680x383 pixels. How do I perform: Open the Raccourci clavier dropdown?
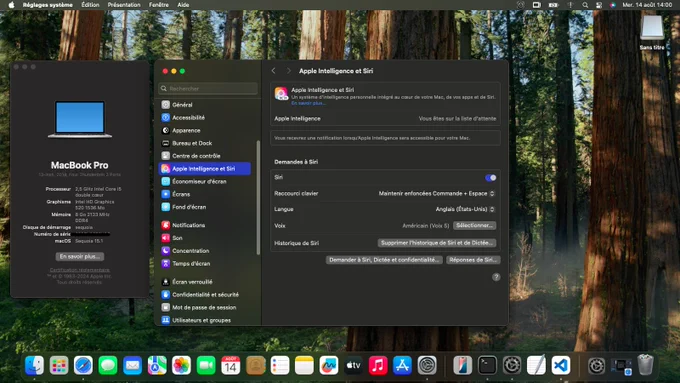436,193
